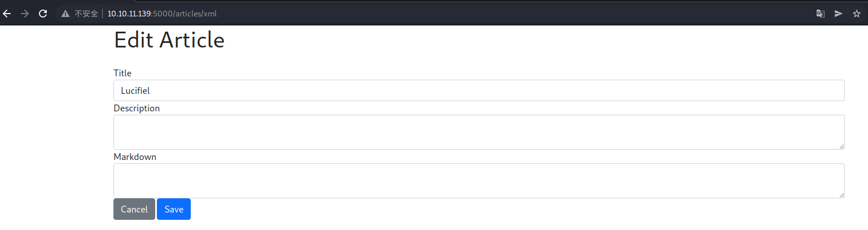Viewport: 868px width, 230px height.
Task: Click the Title label
Action: point(122,73)
